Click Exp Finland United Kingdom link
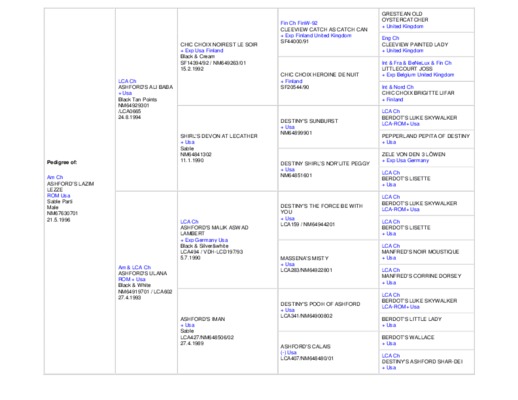 316,36
